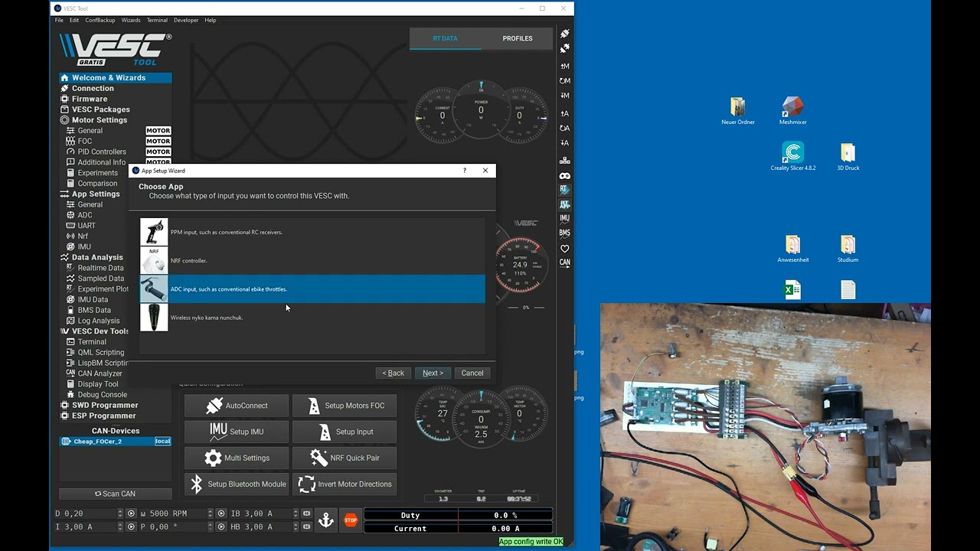The height and width of the screenshot is (551, 980).
Task: Adjust the P 0,00 stepper arrows
Action: (x=211, y=527)
